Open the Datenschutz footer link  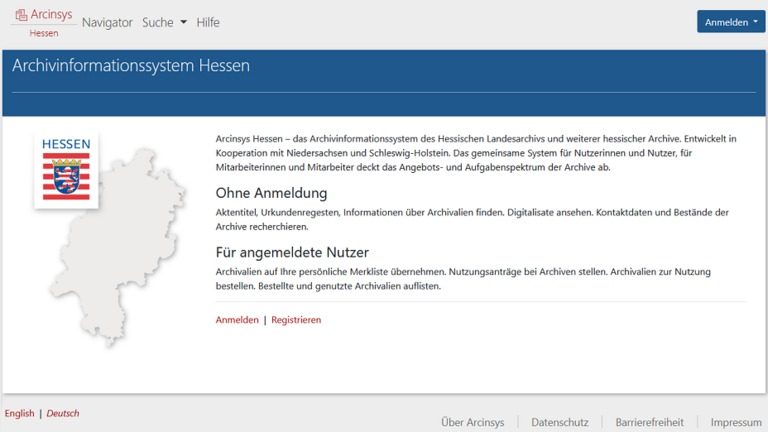tap(560, 422)
